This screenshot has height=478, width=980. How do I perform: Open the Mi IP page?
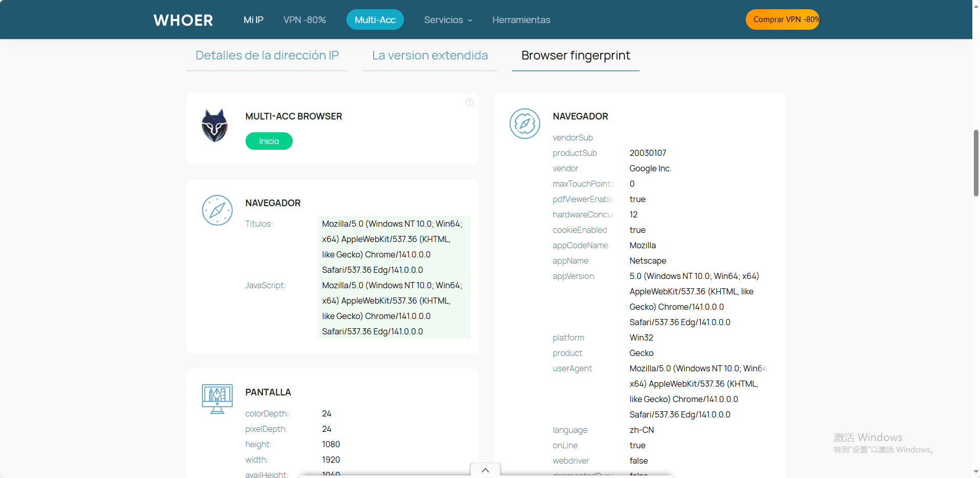pos(253,20)
